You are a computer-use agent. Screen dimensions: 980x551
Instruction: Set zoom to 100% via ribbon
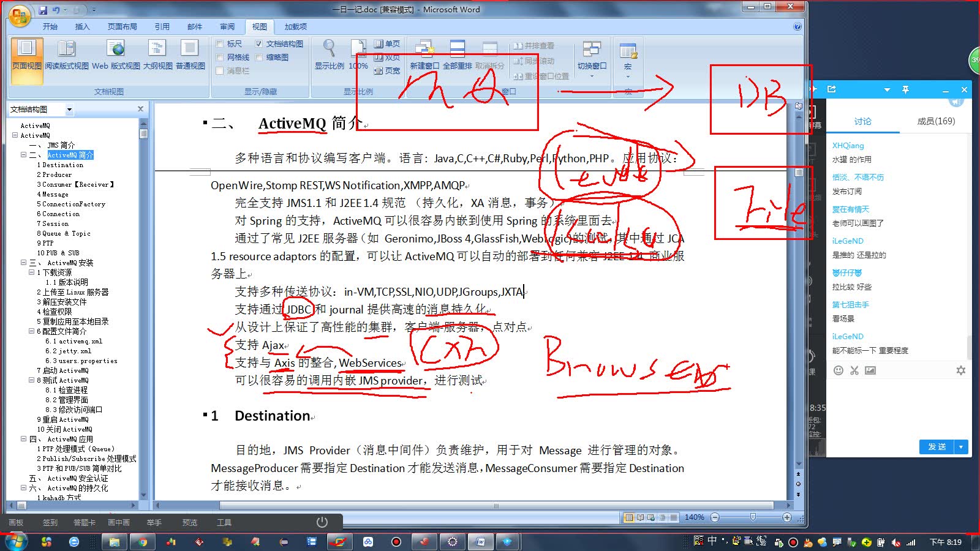(358, 55)
